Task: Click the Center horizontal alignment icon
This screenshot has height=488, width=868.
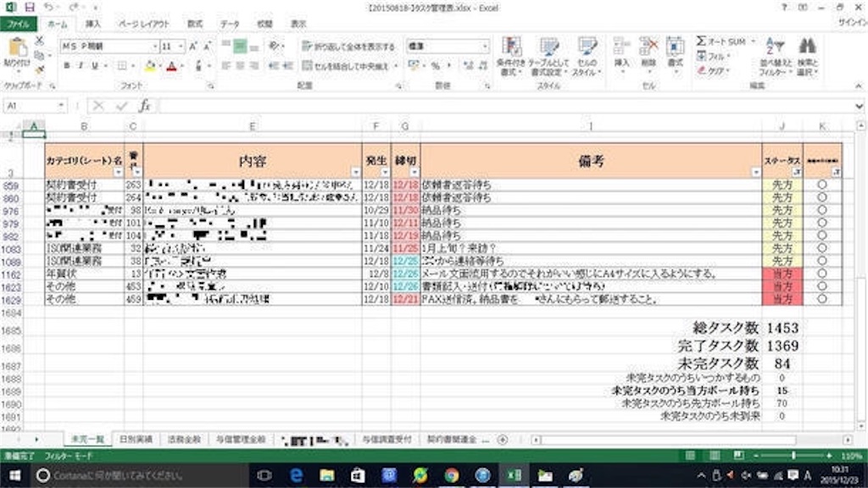Action: 240,66
